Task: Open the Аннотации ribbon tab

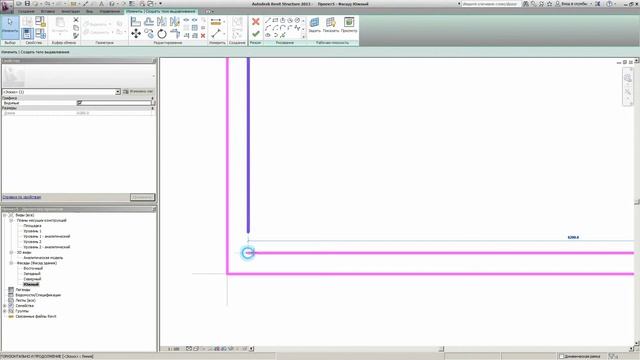Action: coord(71,11)
